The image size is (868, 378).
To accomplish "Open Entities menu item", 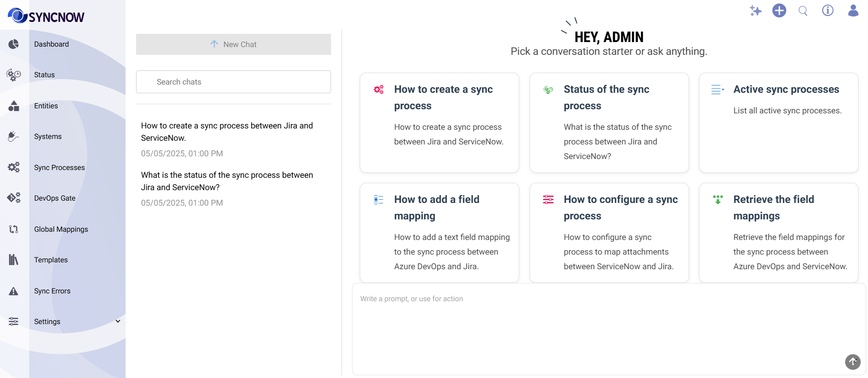I will coord(46,106).
